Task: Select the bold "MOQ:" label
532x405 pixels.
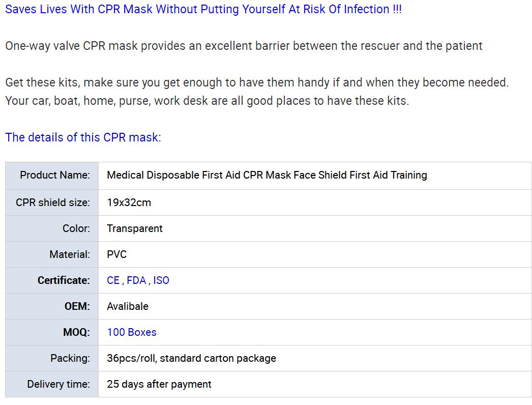Action: [x=76, y=332]
